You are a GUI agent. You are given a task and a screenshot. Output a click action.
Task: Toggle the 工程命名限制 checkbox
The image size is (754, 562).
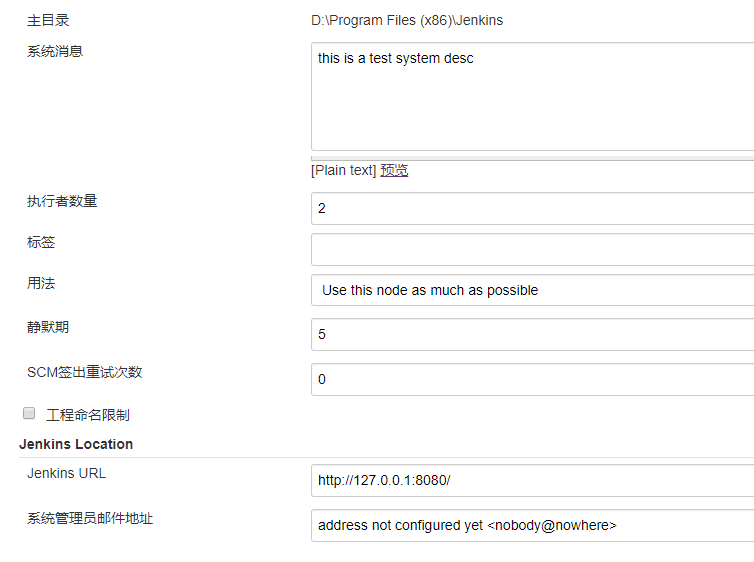pyautogui.click(x=29, y=413)
